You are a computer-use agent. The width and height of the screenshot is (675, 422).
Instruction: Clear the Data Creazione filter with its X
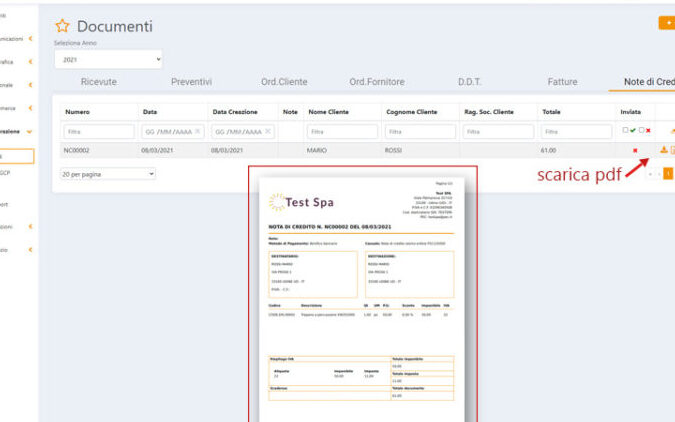268,131
